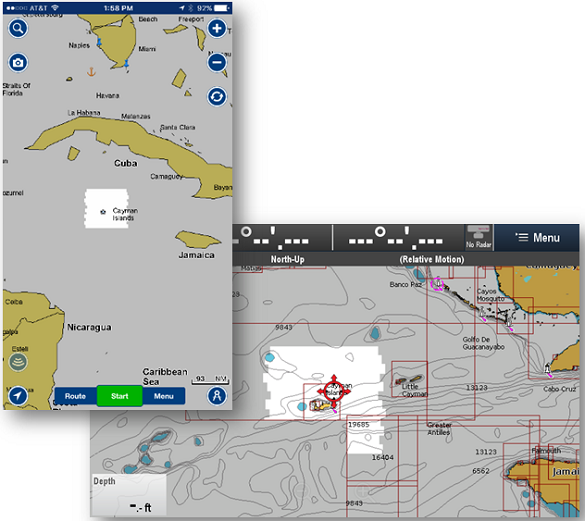
Task: Click the (Relative Motion) mode label
Action: click(432, 259)
